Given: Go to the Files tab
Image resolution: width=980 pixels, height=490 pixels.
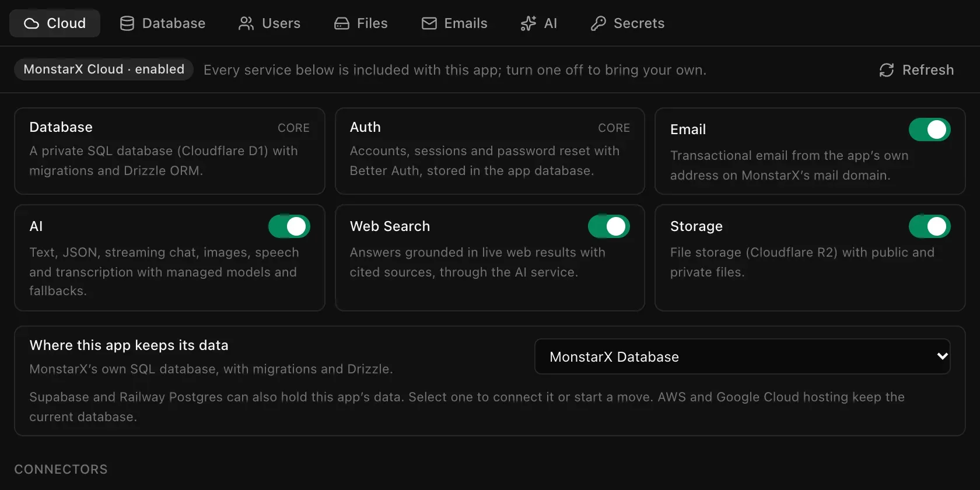Looking at the screenshot, I should [x=361, y=23].
